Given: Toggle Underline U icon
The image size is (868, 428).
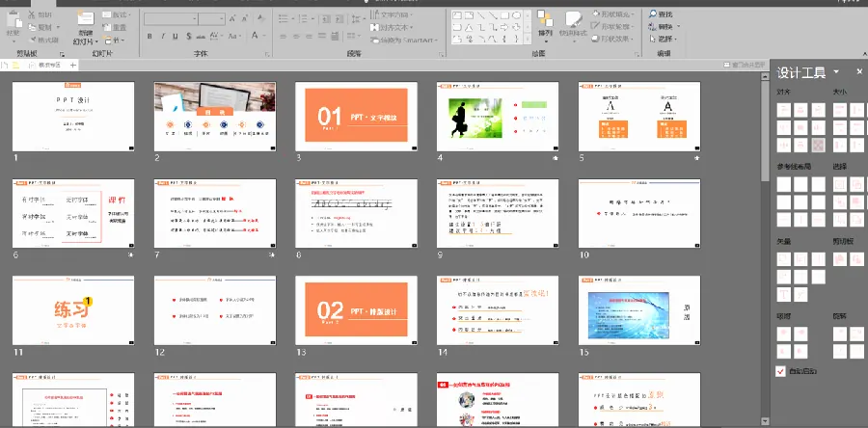Looking at the screenshot, I should (x=176, y=36).
